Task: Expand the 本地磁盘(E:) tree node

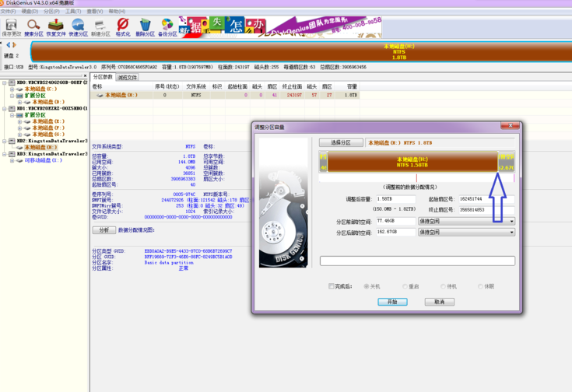Action: [19, 121]
